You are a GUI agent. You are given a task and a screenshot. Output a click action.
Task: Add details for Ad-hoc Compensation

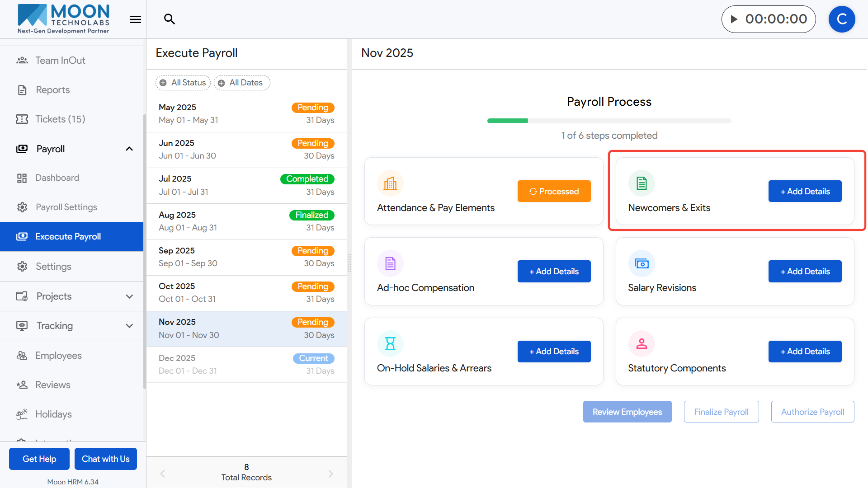coord(554,271)
